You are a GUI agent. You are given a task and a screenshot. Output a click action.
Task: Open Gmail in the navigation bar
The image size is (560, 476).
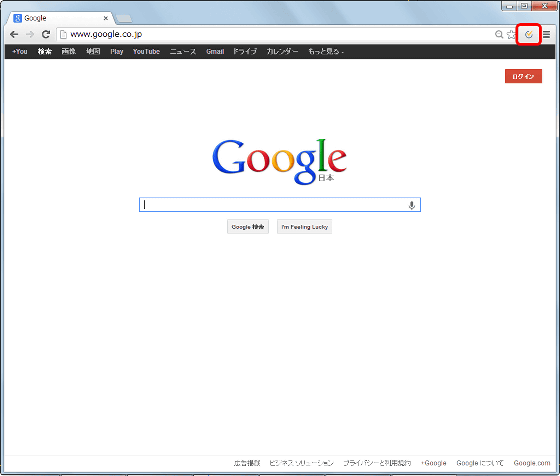click(215, 51)
